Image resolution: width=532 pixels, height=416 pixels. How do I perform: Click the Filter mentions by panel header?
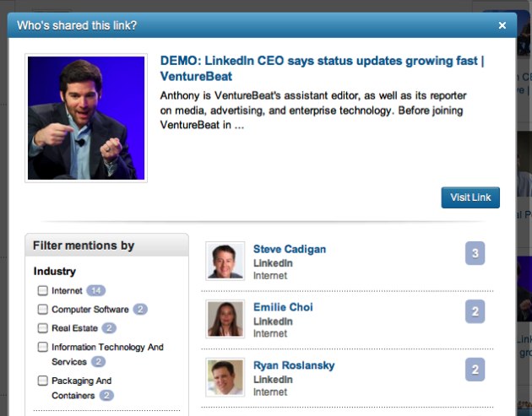106,246
